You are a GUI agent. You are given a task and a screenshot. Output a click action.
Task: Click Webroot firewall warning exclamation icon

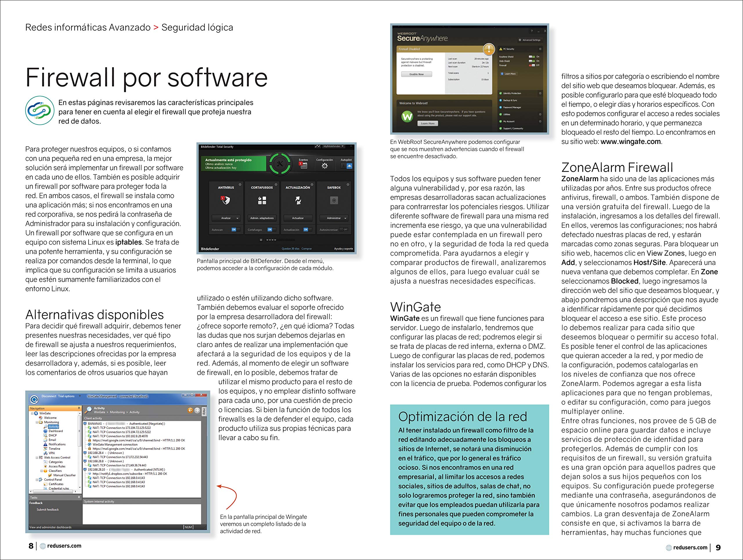click(489, 49)
